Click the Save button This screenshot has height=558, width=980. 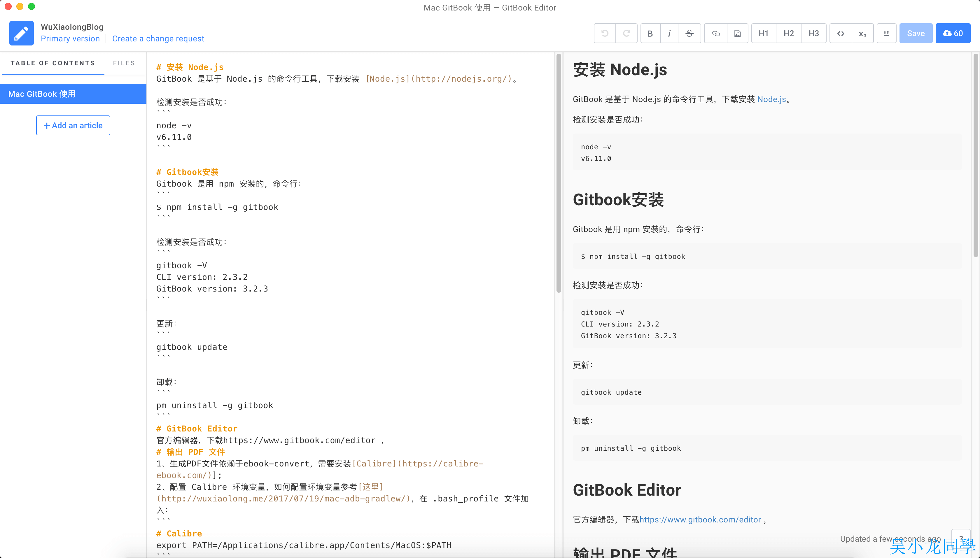click(x=916, y=33)
